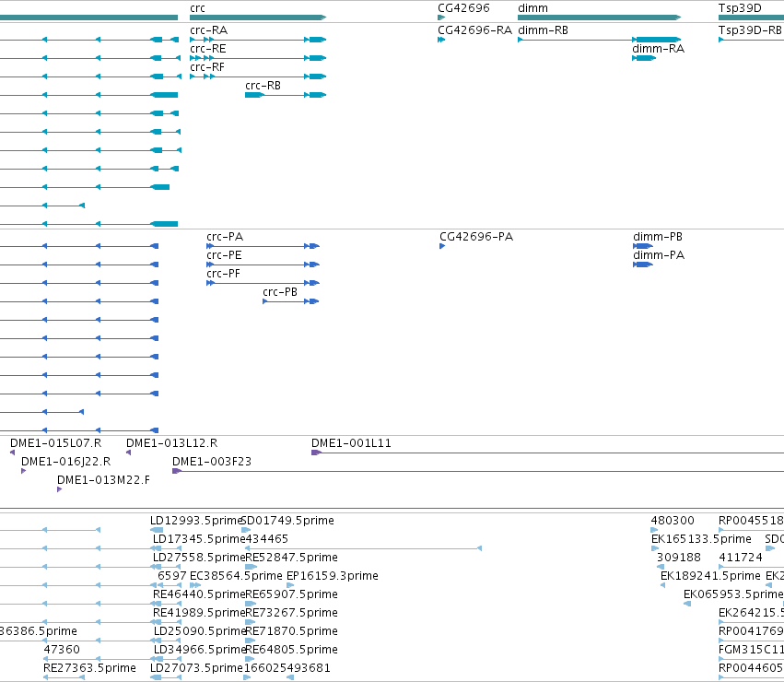Viewport: 784px width, 682px height.
Task: Click the 47360 feature label
Action: tap(62, 650)
